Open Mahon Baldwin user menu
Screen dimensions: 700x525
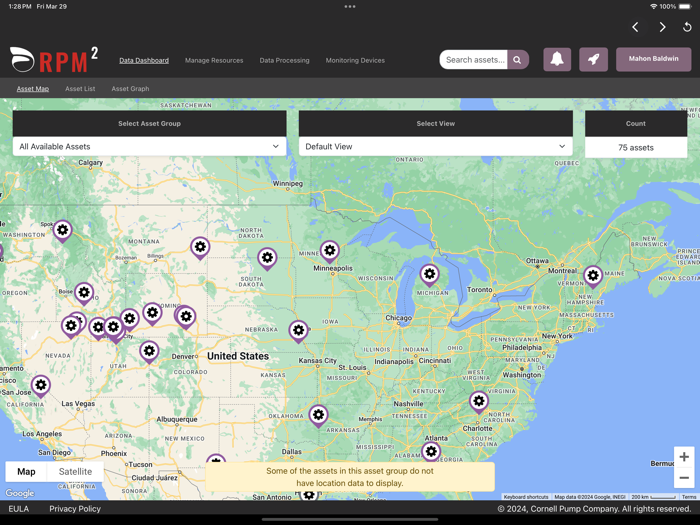tap(654, 59)
